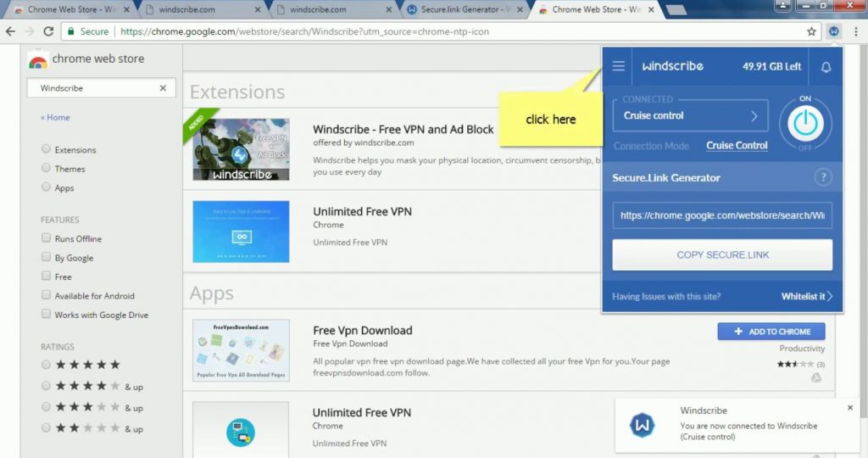This screenshot has height=458, width=868.
Task: Click the 49.91 GB Left text
Action: [x=771, y=66]
